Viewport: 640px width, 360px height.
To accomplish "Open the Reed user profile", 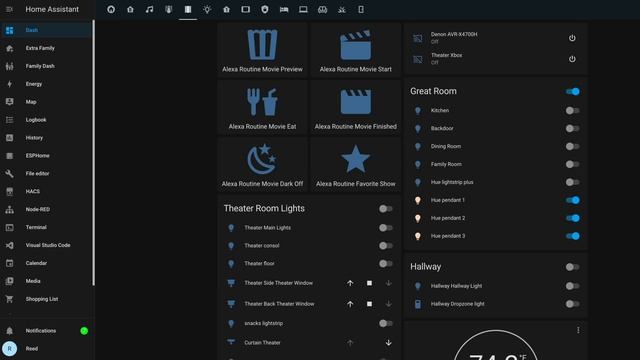I will click(46, 349).
